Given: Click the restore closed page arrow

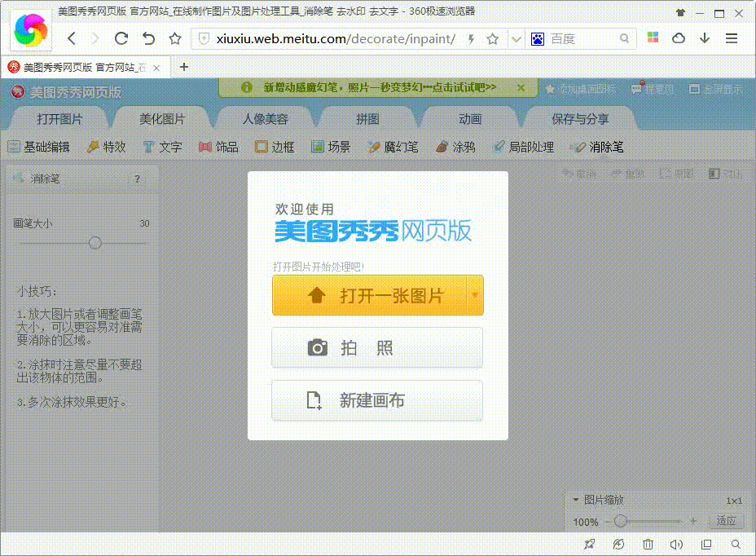Looking at the screenshot, I should (x=148, y=38).
